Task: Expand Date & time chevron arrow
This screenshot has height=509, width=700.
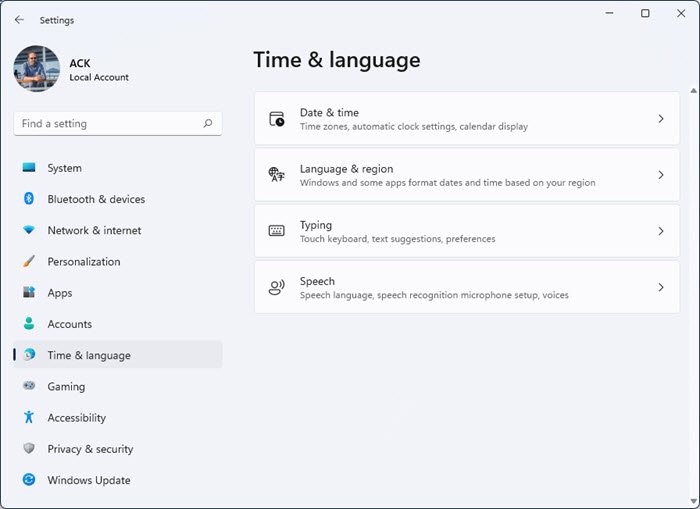Action: pos(661,119)
